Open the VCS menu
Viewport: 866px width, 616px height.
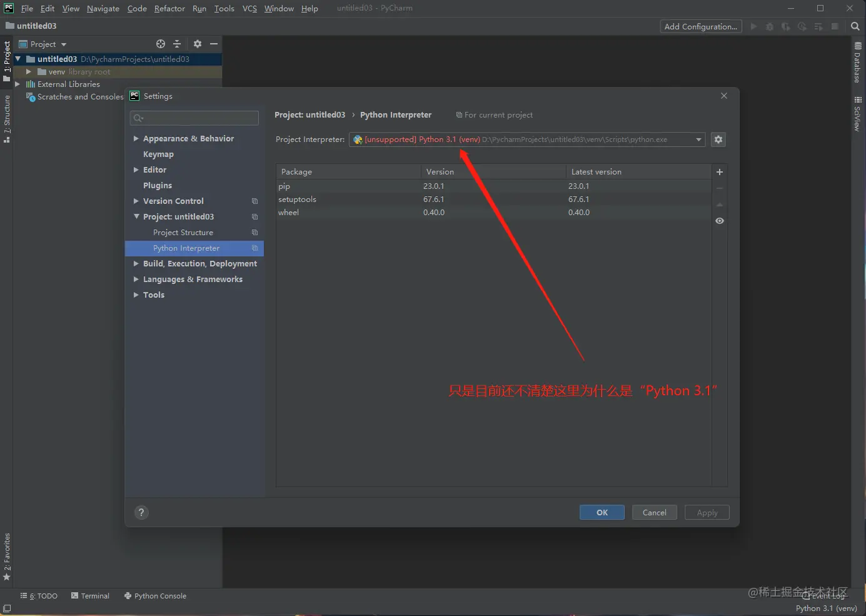pos(249,8)
